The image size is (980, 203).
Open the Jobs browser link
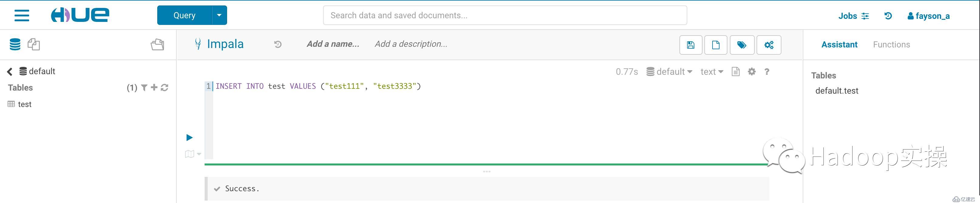[x=853, y=16]
